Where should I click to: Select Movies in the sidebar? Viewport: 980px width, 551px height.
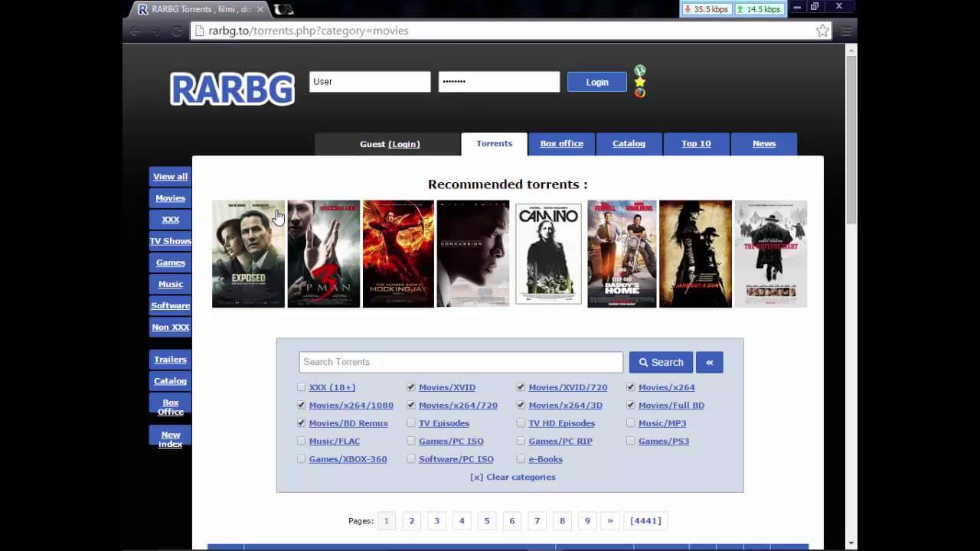point(170,198)
